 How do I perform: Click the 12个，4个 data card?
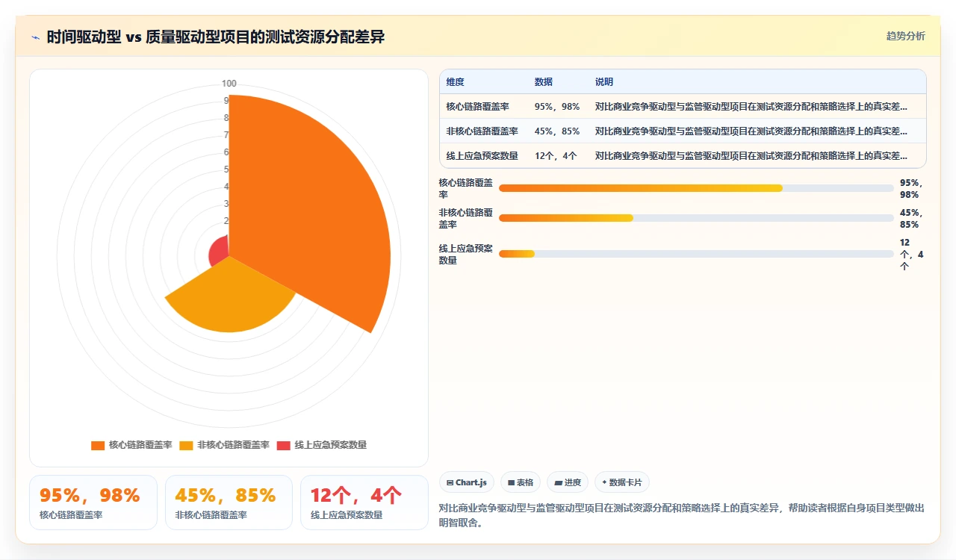[364, 503]
